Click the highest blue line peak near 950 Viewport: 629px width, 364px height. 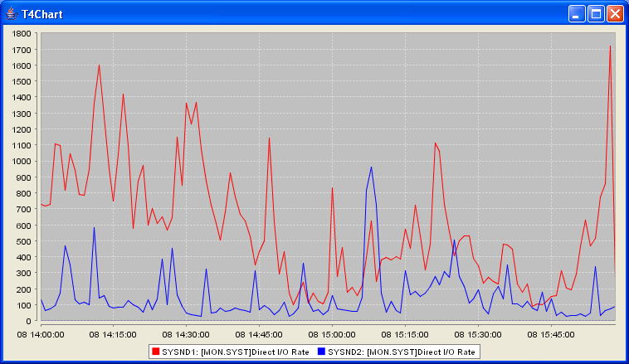tap(371, 167)
